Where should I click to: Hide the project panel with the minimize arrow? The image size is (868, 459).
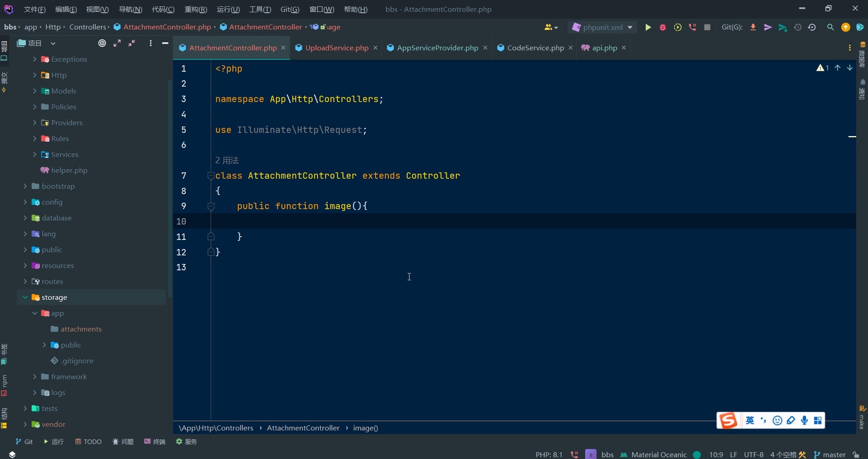(x=165, y=43)
